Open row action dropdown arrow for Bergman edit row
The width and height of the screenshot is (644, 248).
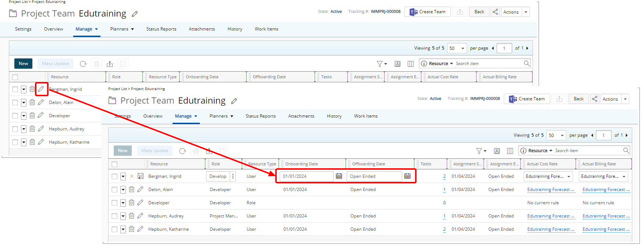(123, 176)
